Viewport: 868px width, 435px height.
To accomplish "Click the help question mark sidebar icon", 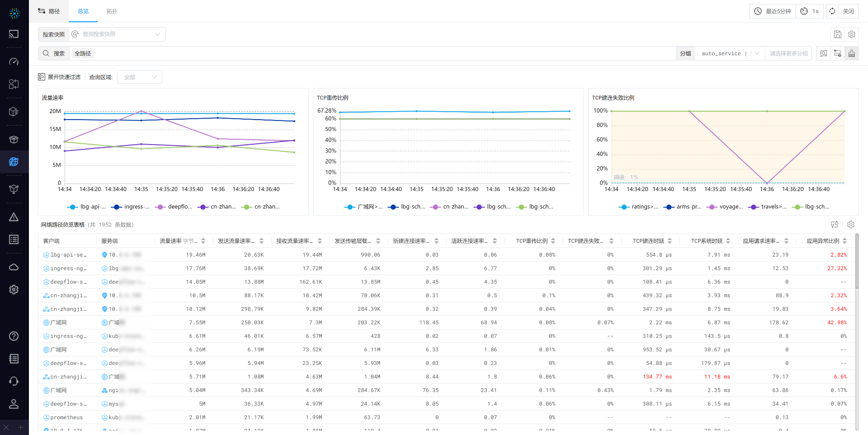I will point(14,336).
